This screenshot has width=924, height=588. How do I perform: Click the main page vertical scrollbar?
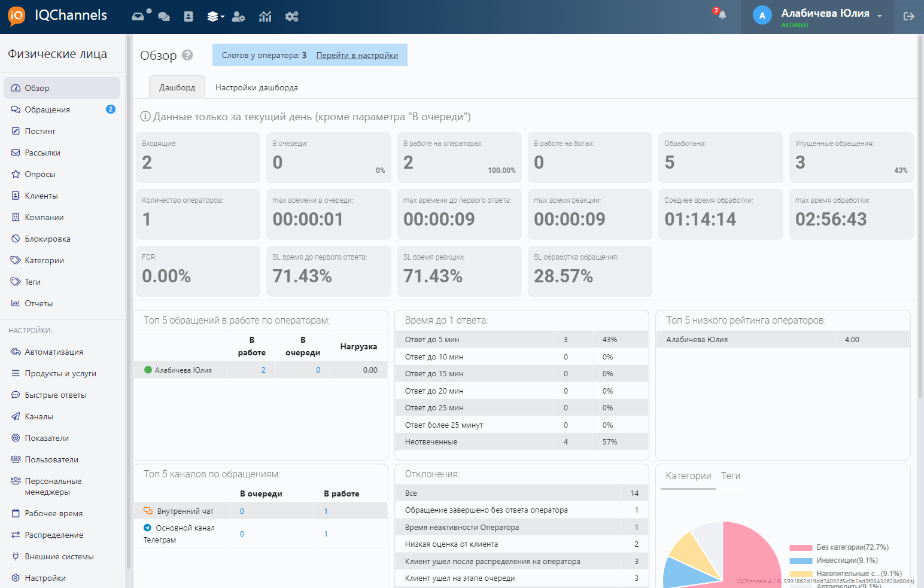[920, 215]
